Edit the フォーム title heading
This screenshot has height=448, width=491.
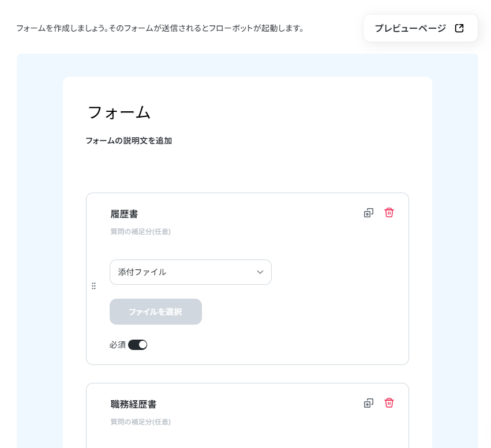pyautogui.click(x=119, y=112)
